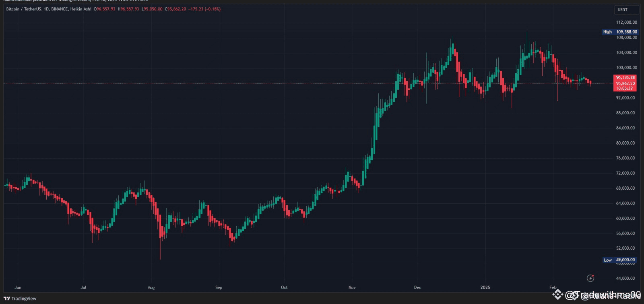
Task: Click the 112,000.00 price axis label
Action: pos(627,23)
